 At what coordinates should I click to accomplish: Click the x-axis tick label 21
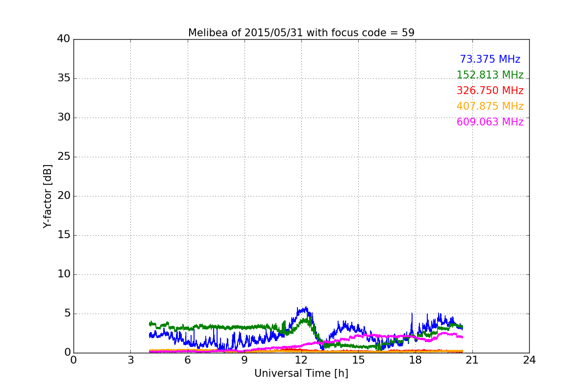pos(472,360)
